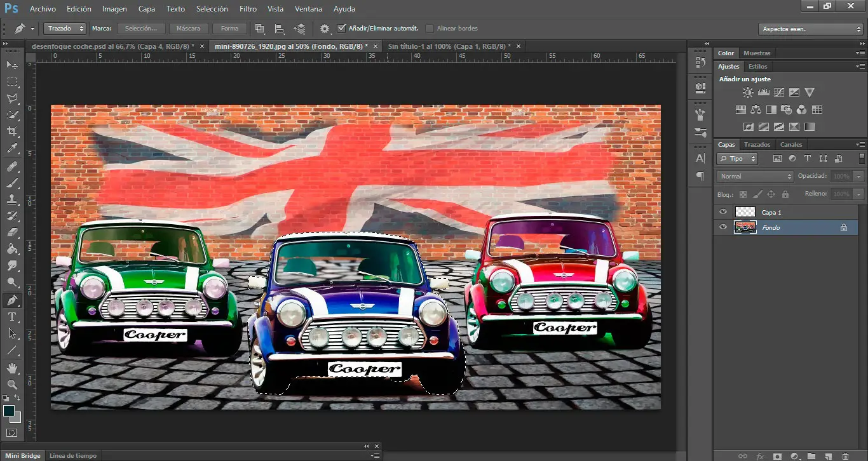The image size is (868, 461).
Task: Toggle the Añadir/Eliminar automát. checkbox
Action: (x=341, y=29)
